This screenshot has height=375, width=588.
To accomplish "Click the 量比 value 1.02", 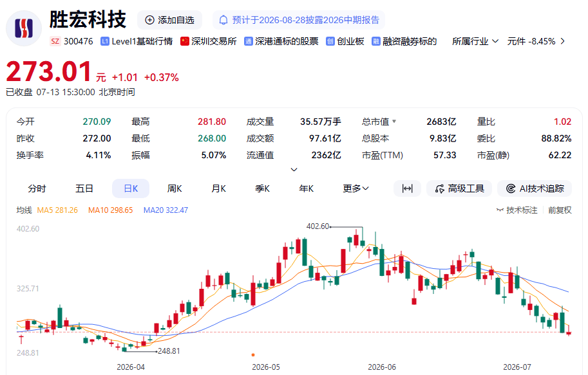I will (x=562, y=122).
